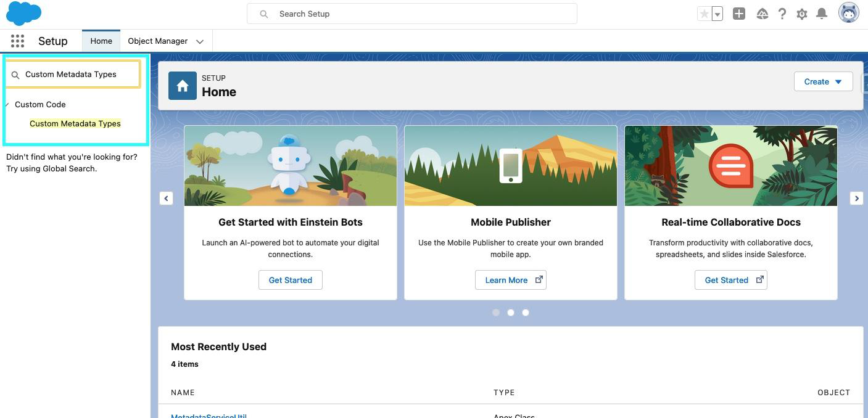Click the Real-time Collaborative Docs title
Viewport: 868px width, 418px height.
(x=731, y=222)
